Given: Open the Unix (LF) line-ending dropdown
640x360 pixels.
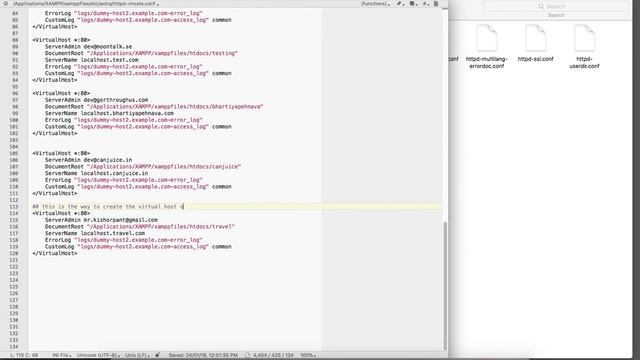Looking at the screenshot, I should point(137,355).
